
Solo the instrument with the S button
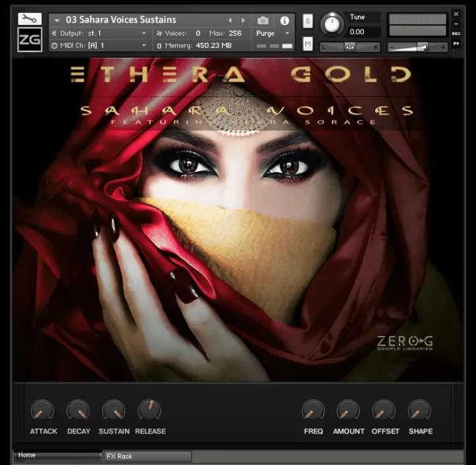pos(307,21)
